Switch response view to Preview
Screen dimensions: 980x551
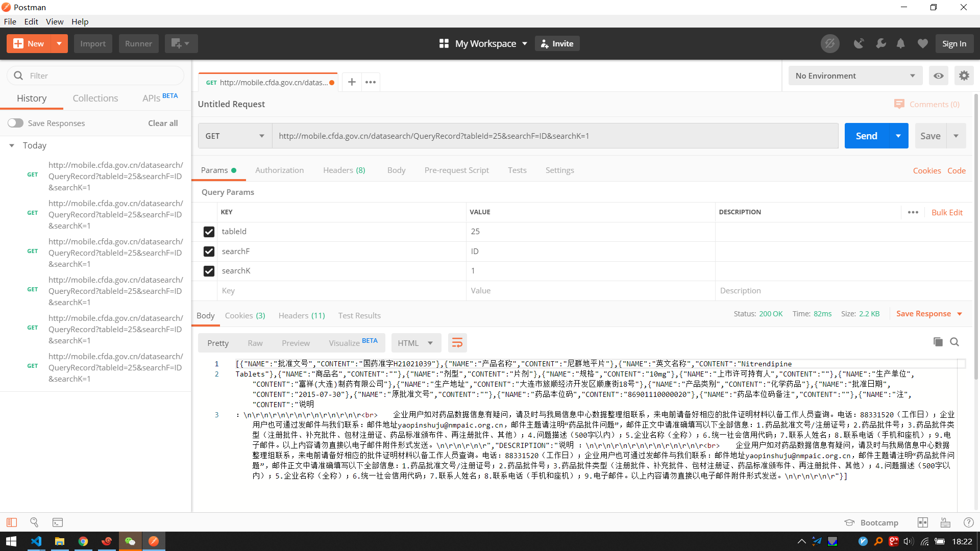(x=296, y=343)
